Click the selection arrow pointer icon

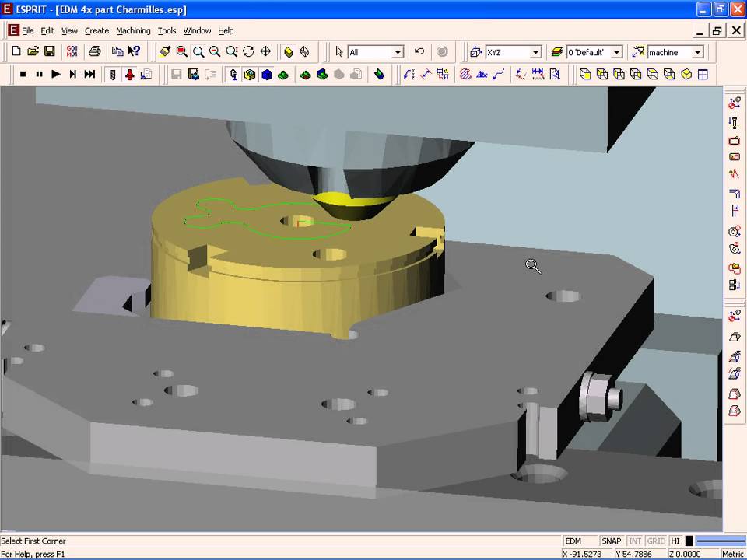338,51
